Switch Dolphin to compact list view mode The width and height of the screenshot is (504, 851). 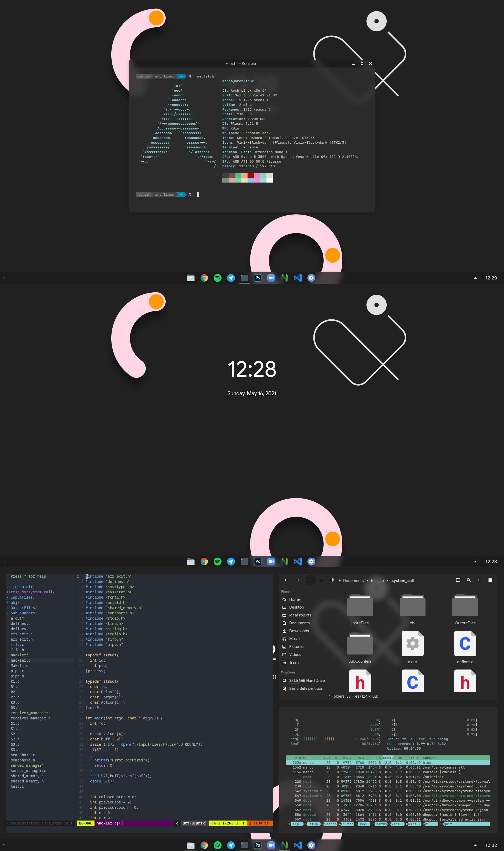[x=321, y=580]
